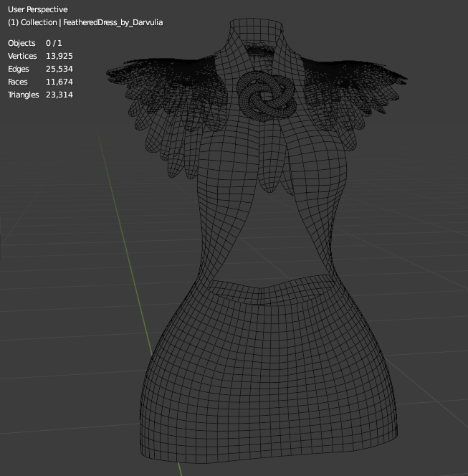Select the knotted rose ornament on dress chest
The height and width of the screenshot is (476, 468).
tap(267, 95)
